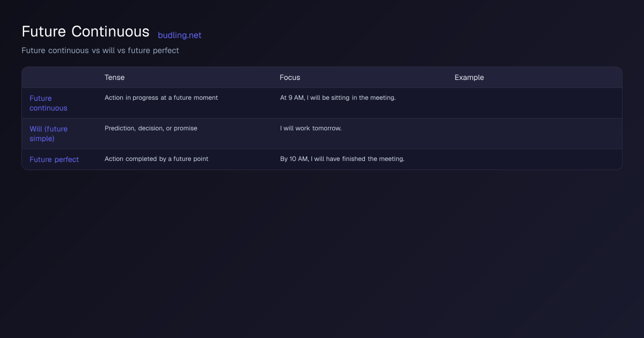
Task: Click 'Prediction, decision, or promise' cell
Action: click(x=151, y=128)
